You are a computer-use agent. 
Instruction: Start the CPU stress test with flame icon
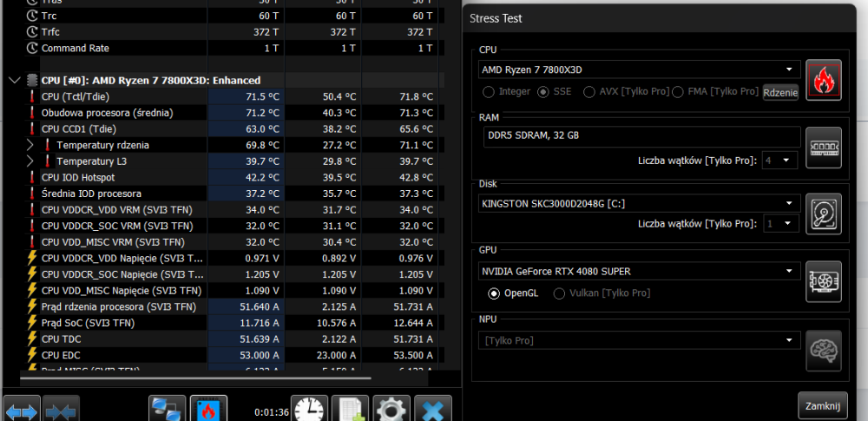[823, 80]
